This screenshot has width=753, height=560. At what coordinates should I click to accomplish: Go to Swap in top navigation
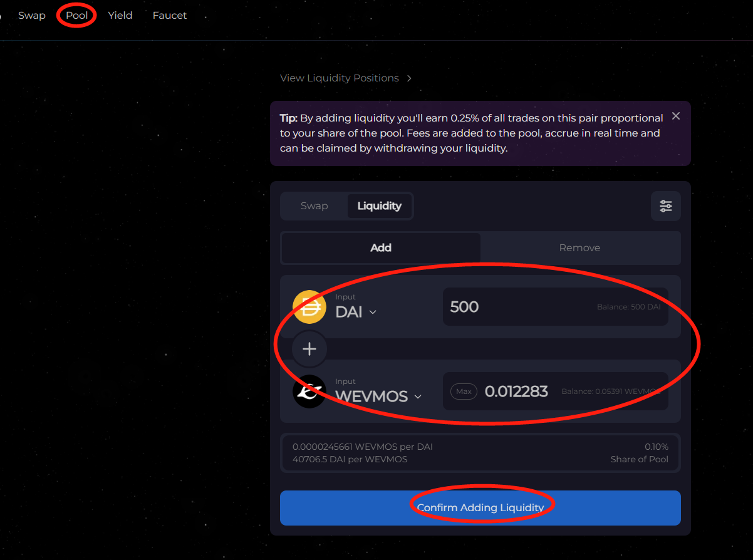pos(32,15)
